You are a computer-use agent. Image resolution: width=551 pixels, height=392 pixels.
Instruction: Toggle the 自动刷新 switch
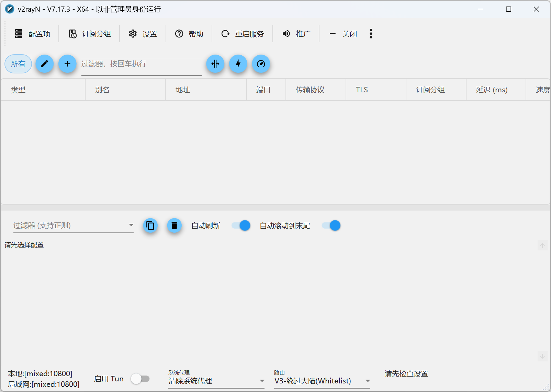pos(241,226)
